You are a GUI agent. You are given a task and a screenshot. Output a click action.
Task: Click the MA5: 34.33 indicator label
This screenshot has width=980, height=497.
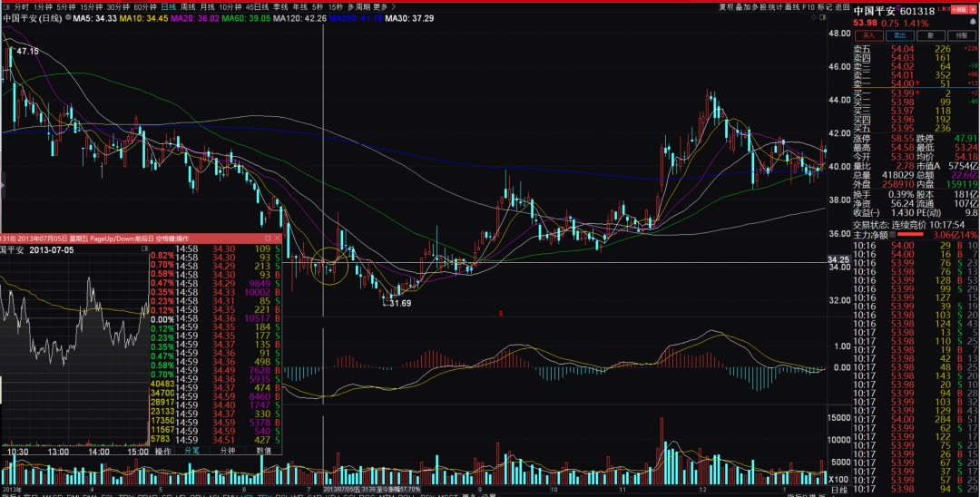95,19
